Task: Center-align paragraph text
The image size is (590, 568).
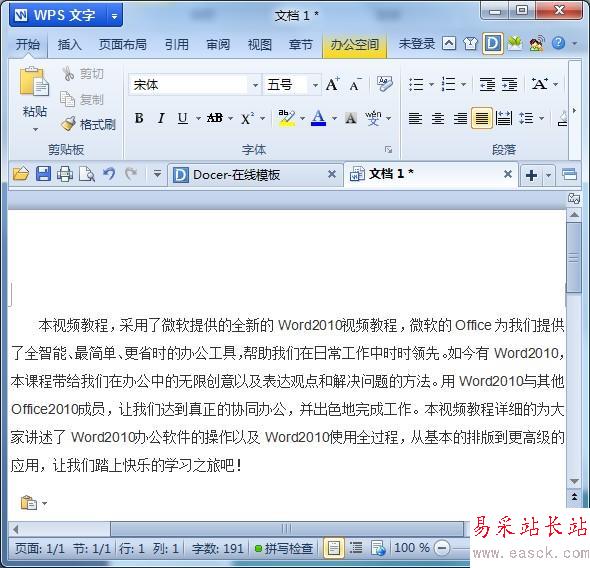Action: click(x=438, y=118)
